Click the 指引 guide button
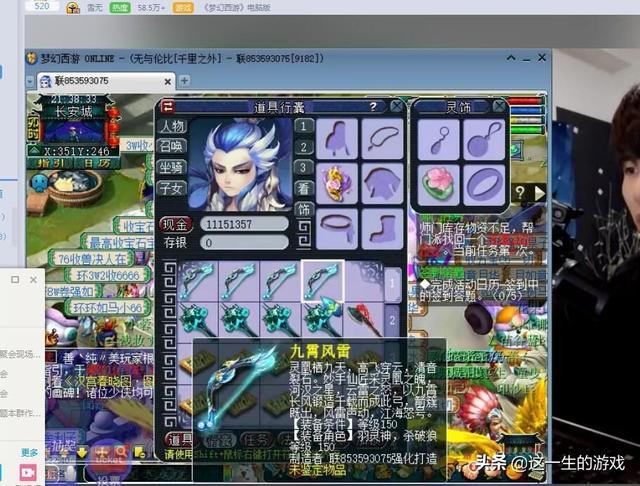Viewport: 640px width, 486px height. pos(48,163)
